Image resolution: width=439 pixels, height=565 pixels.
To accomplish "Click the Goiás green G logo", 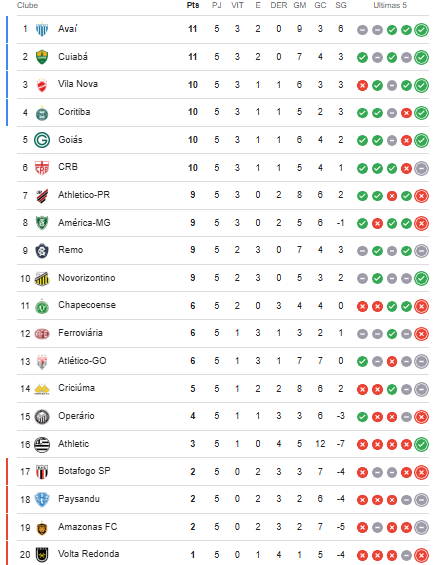I will coord(42,140).
